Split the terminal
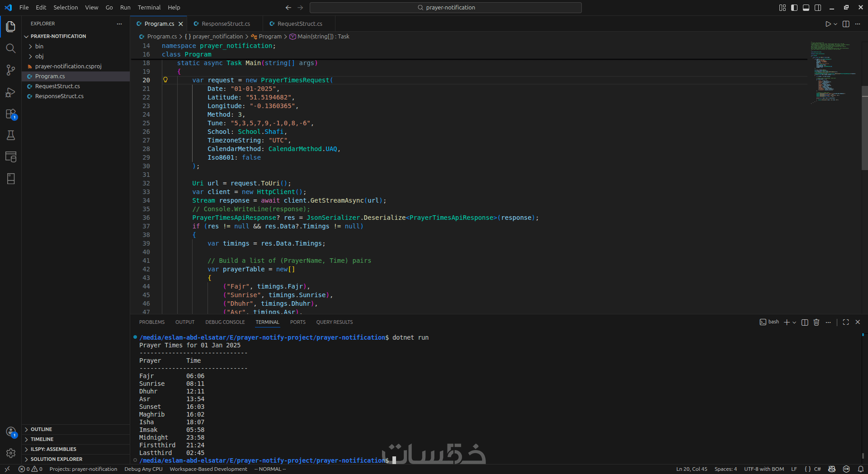868x474 pixels. pyautogui.click(x=805, y=322)
